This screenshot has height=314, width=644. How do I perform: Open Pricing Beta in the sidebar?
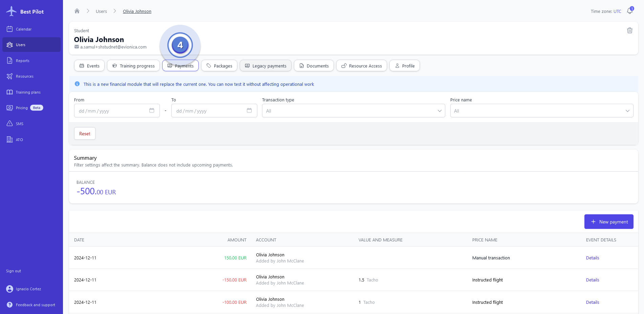coord(31,108)
